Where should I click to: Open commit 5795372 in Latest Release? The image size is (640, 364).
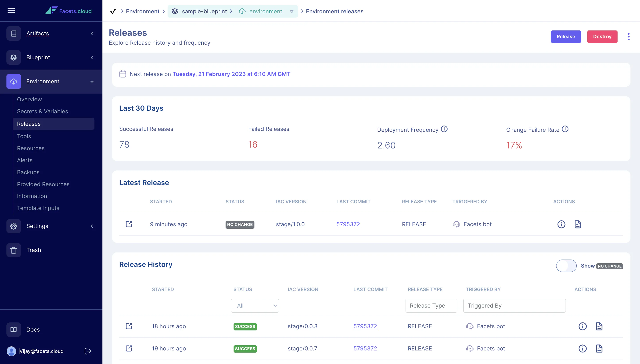pyautogui.click(x=348, y=224)
